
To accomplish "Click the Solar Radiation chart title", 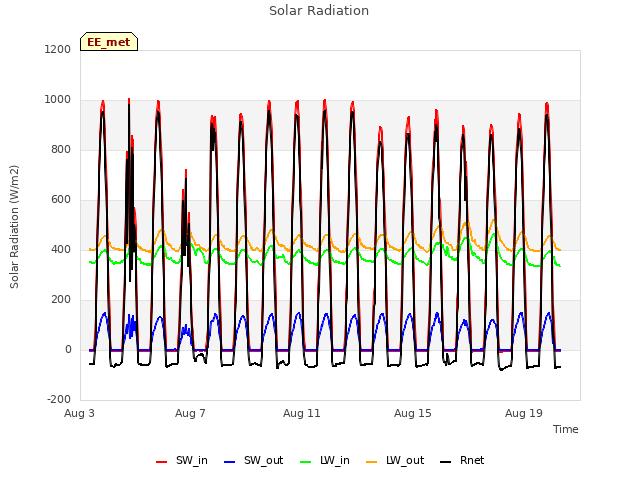I will point(319,11).
